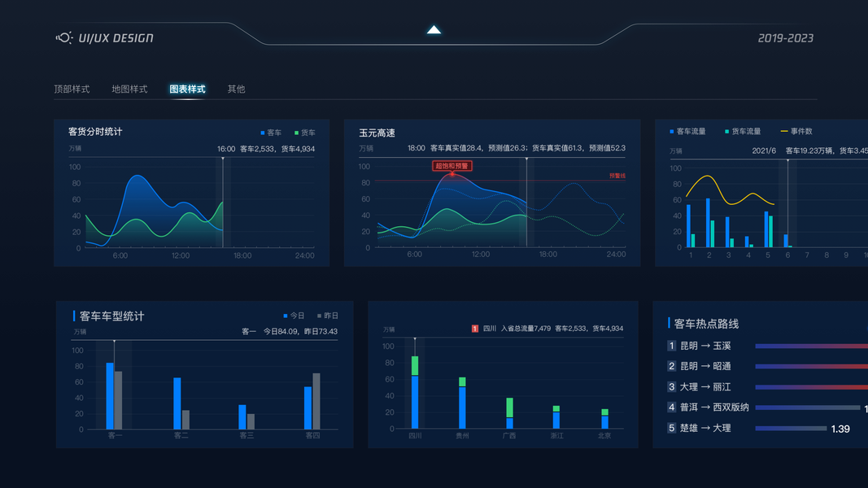Click the 北京 stacked bar
Viewport: 868px width, 488px height.
click(x=604, y=419)
